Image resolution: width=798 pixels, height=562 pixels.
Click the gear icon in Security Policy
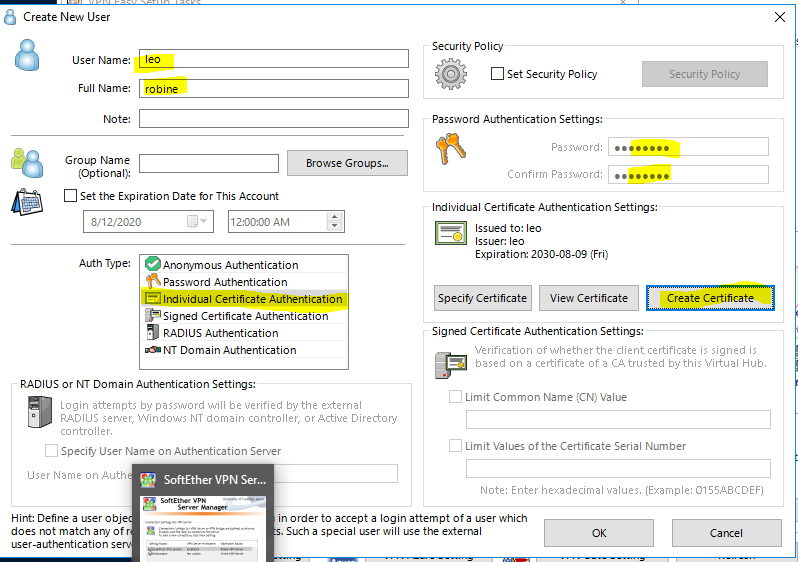pyautogui.click(x=450, y=74)
